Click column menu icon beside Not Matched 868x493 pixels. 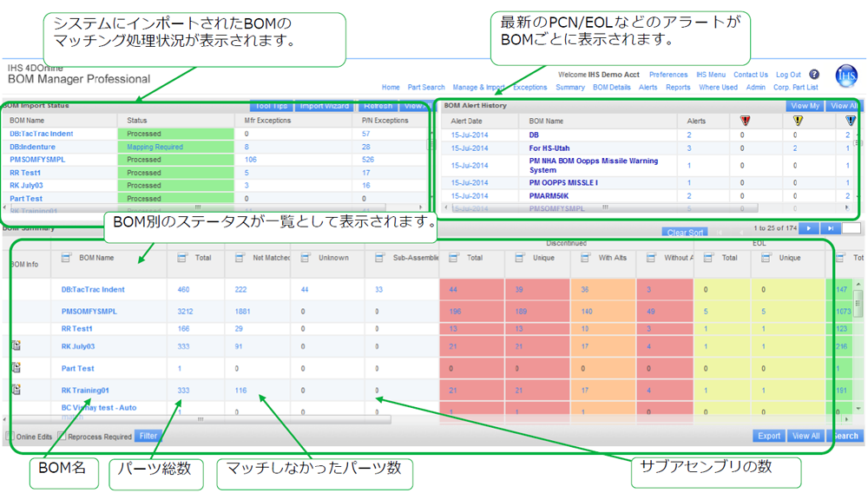(240, 257)
